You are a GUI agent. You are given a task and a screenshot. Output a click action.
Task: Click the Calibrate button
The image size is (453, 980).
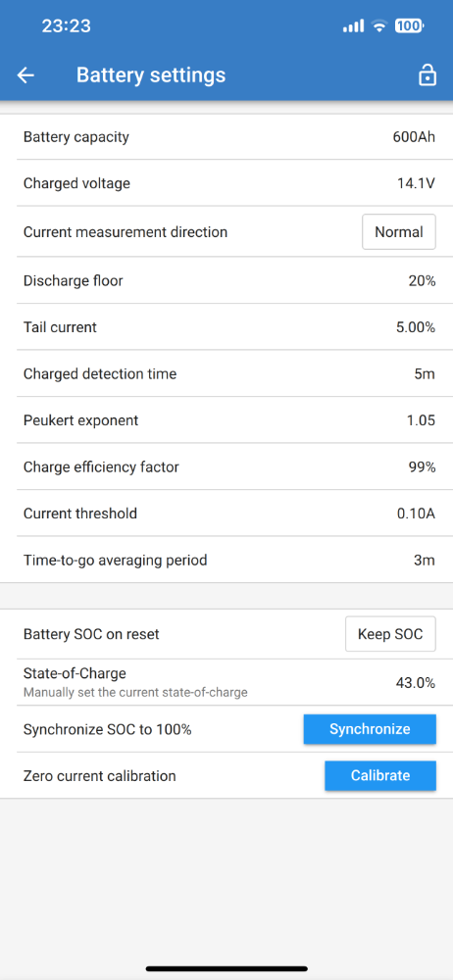coord(380,775)
